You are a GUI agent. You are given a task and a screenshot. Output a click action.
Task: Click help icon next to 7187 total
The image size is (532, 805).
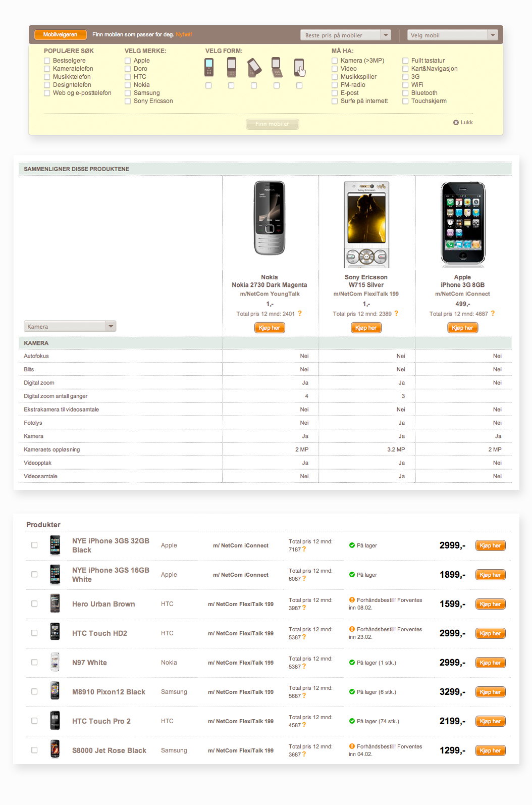[x=304, y=549]
